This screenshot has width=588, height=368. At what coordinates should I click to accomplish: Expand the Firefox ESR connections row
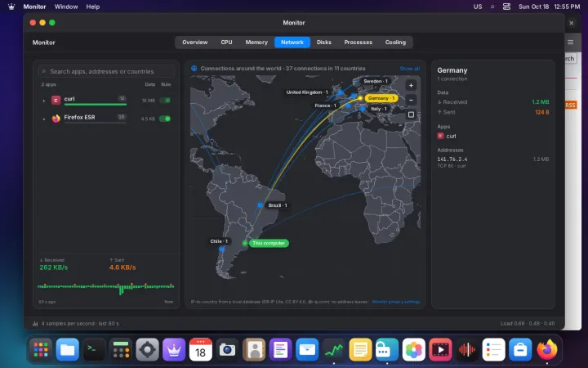[44, 119]
